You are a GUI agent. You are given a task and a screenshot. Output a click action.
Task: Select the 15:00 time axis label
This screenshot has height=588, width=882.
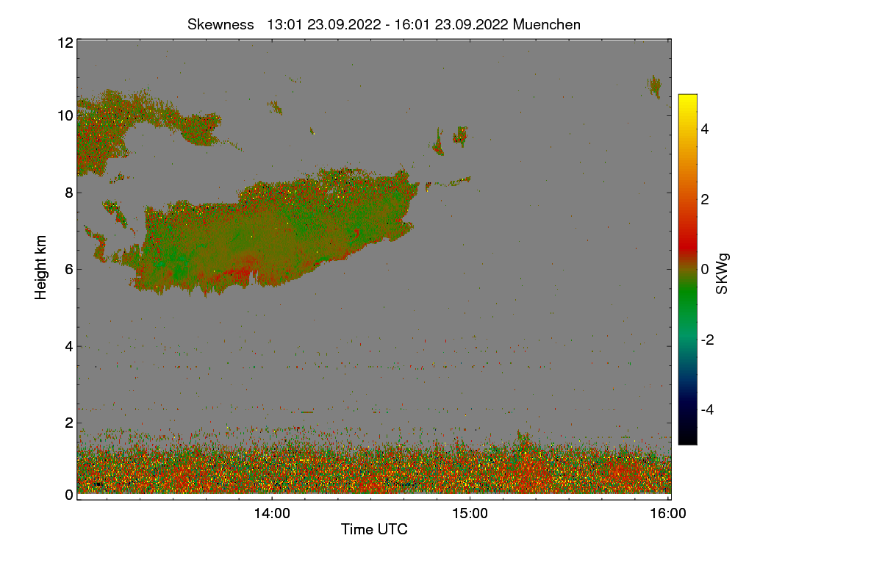tap(470, 514)
